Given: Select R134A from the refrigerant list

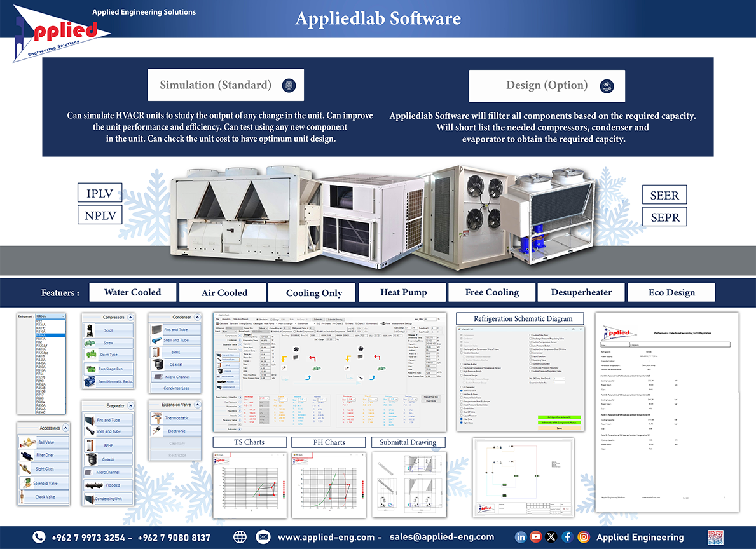Looking at the screenshot, I should coord(41,325).
